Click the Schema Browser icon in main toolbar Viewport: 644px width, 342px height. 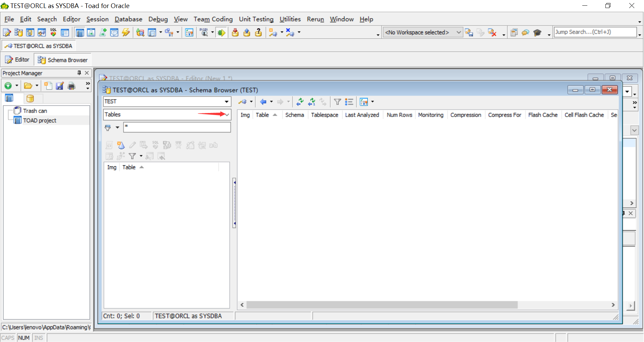18,33
